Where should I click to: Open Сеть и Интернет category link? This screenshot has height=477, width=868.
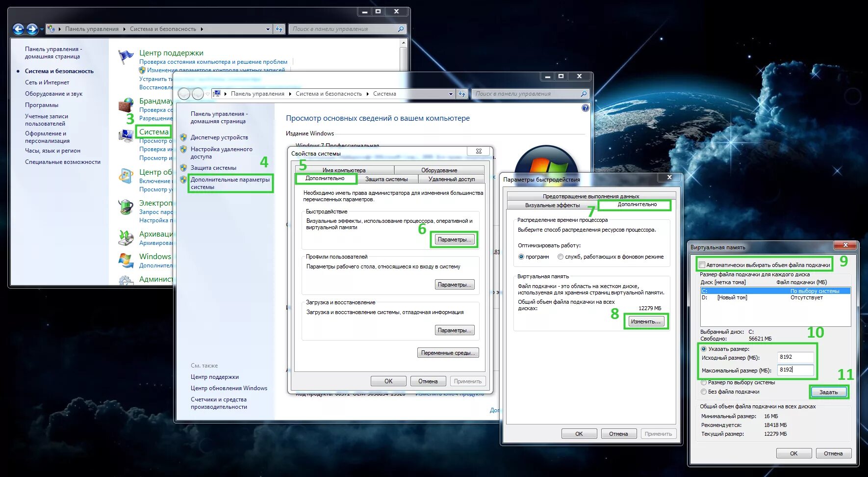tap(47, 82)
